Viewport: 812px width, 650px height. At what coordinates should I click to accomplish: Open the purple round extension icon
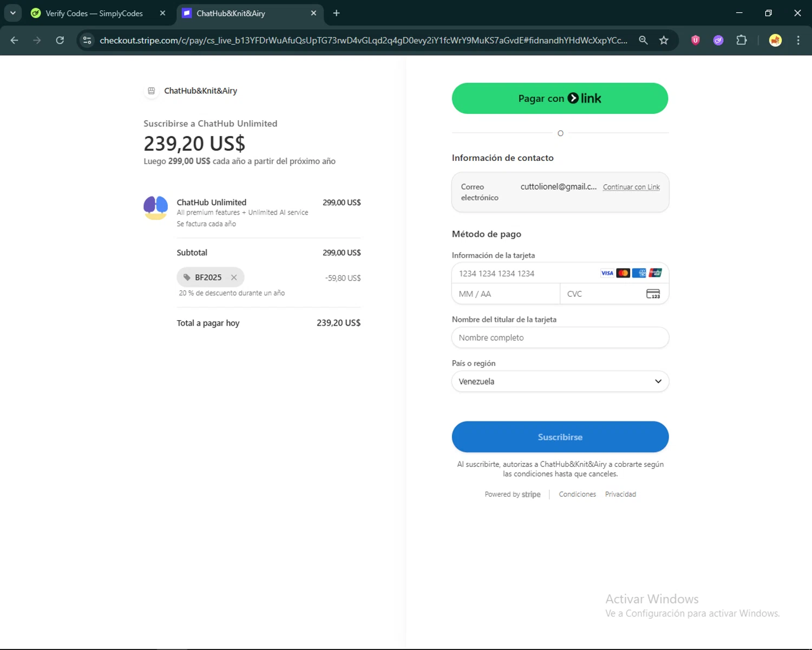(x=718, y=40)
